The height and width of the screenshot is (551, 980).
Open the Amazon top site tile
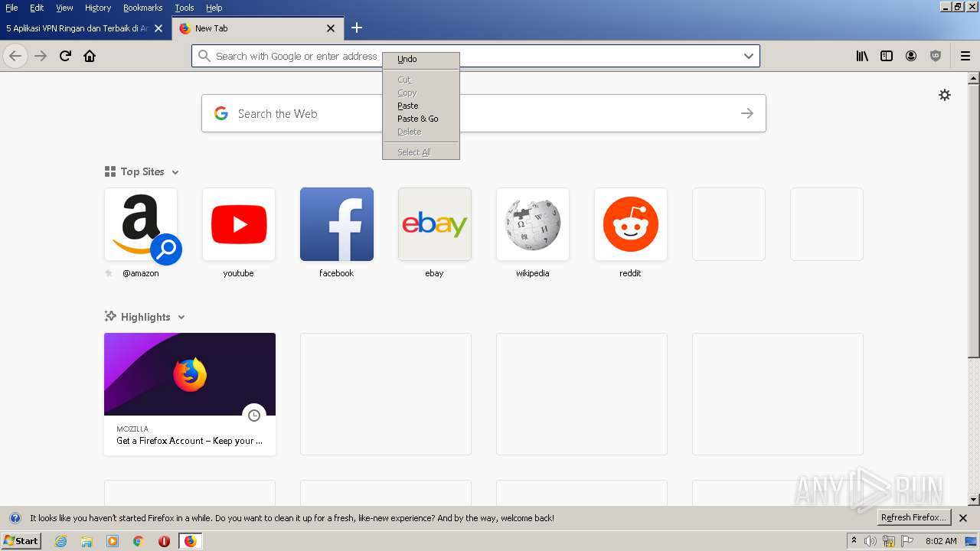pos(141,224)
